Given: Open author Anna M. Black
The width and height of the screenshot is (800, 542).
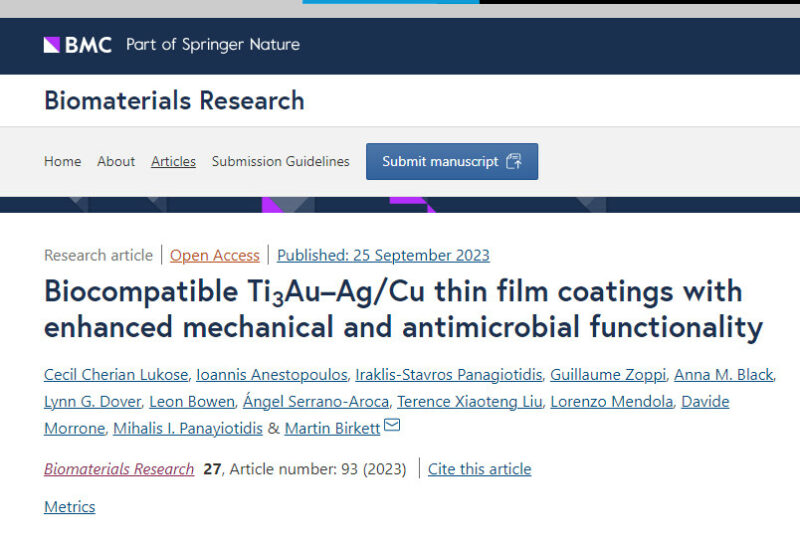Looking at the screenshot, I should tap(723, 375).
